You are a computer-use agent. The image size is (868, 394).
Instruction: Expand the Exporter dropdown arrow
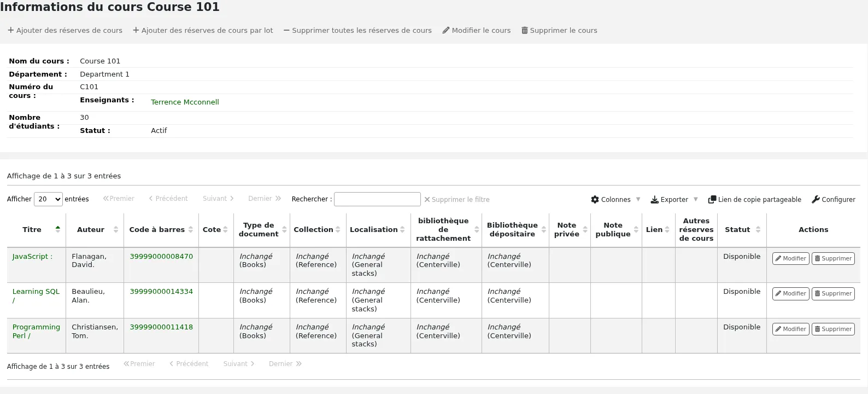click(x=696, y=200)
